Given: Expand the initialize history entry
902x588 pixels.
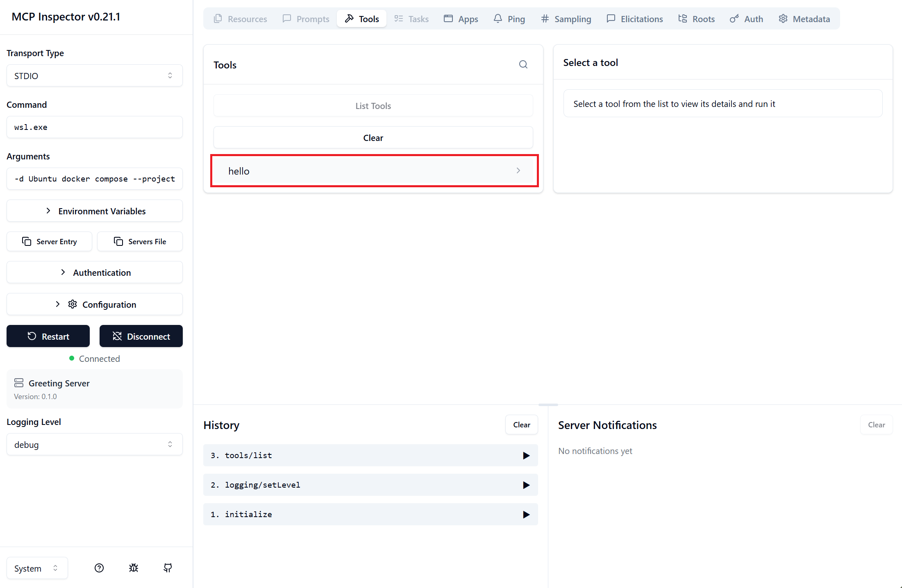Looking at the screenshot, I should coord(370,515).
